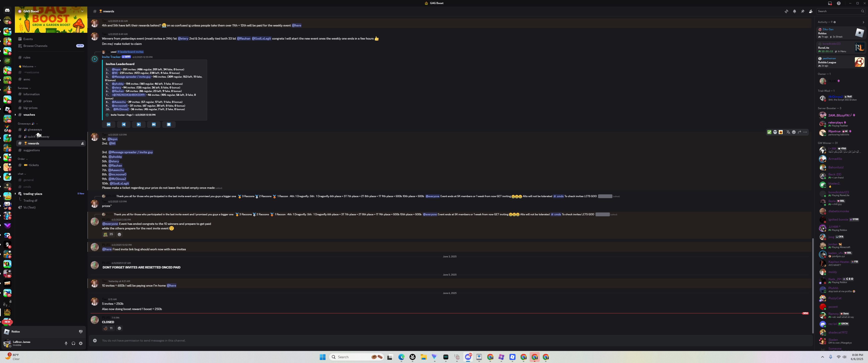
Task: Open the attachment plus button in message bar
Action: tap(95, 341)
